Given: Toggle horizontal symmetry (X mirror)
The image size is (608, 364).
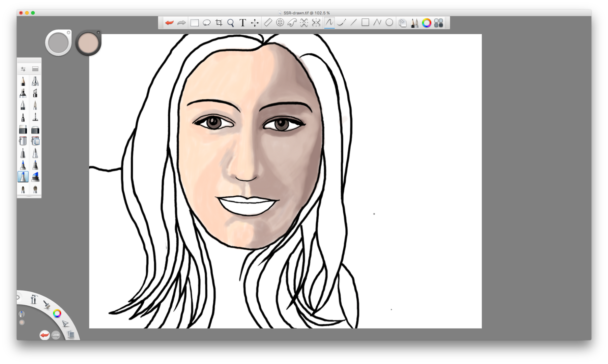Looking at the screenshot, I should (304, 23).
